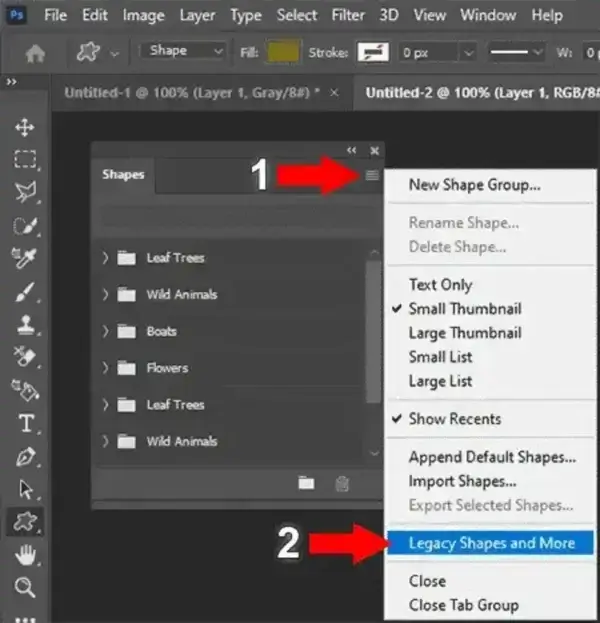Expand the toolbar with double chevron

coord(12,82)
